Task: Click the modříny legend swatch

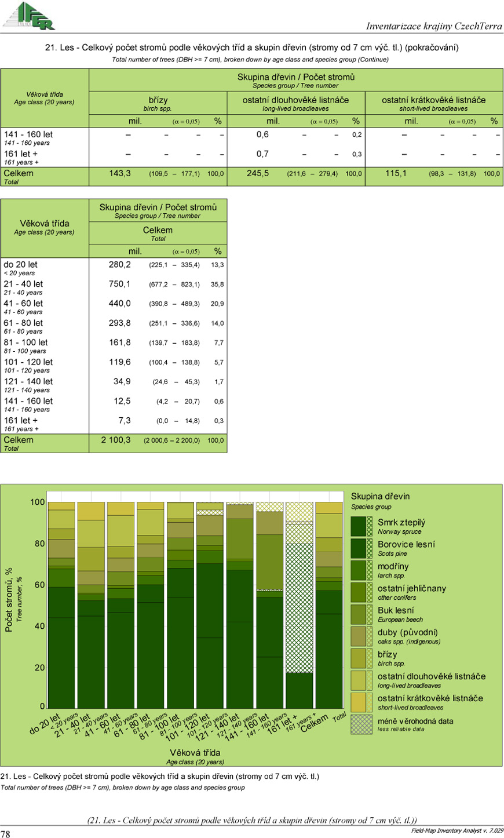Action: tap(361, 570)
